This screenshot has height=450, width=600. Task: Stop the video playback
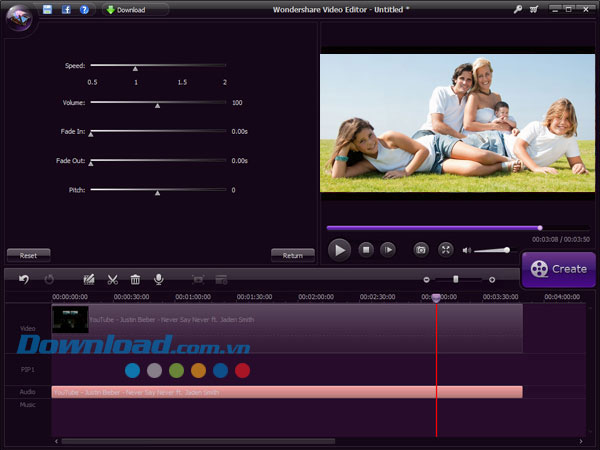pyautogui.click(x=366, y=249)
